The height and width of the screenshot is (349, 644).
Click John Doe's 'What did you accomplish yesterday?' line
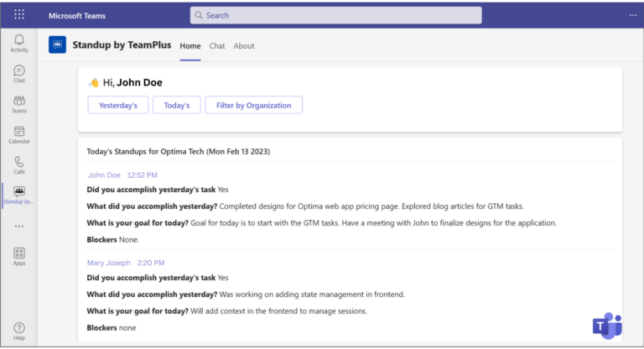(x=305, y=206)
